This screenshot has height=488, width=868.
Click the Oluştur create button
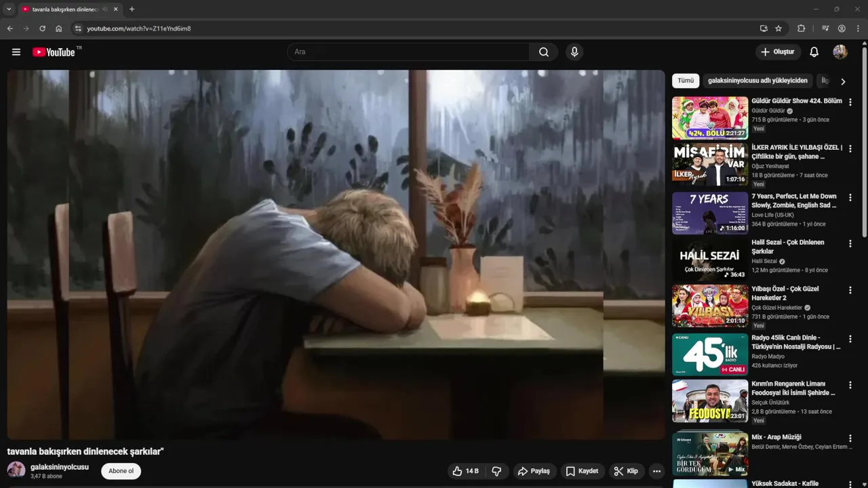pyautogui.click(x=778, y=52)
